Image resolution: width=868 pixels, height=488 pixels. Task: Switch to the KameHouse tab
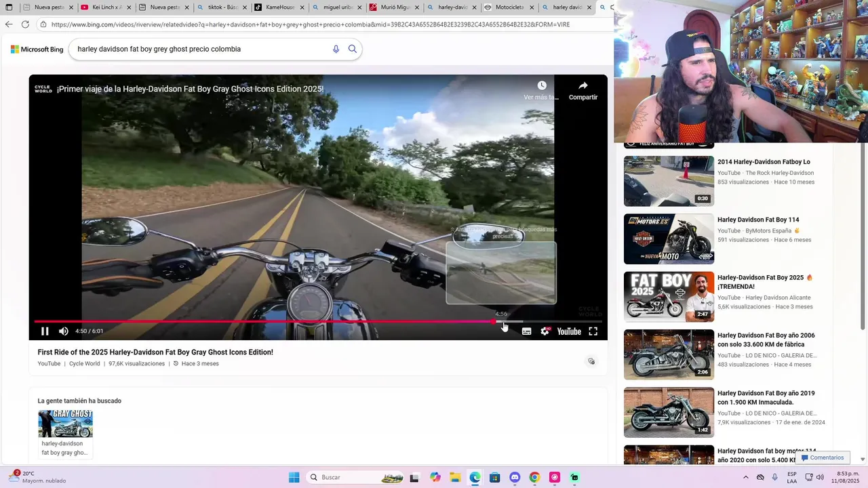[279, 7]
